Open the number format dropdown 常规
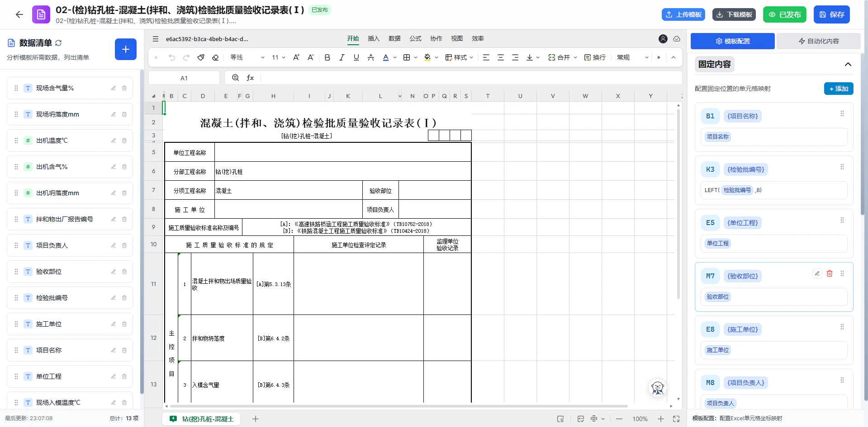868x427 pixels. point(633,57)
